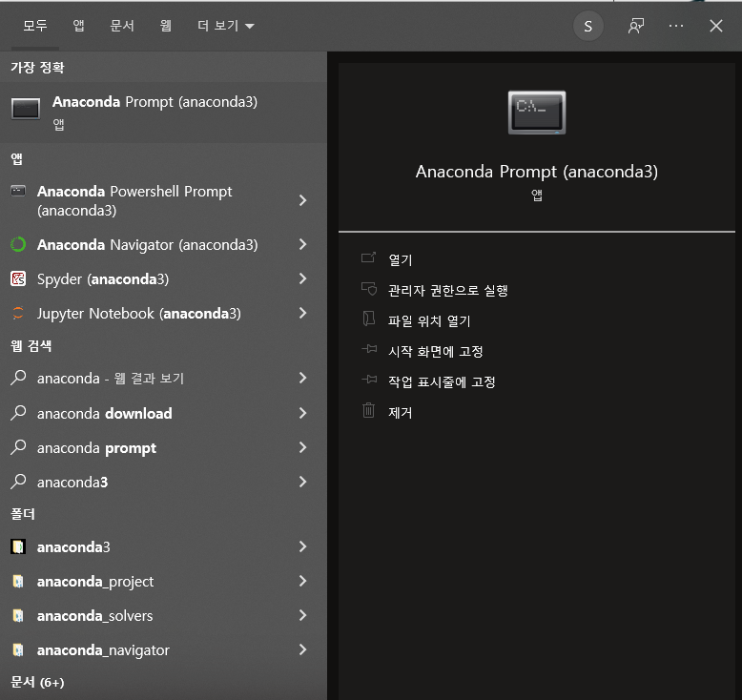The image size is (742, 700).
Task: Expand Spyder (anaconda3) chevron arrow
Action: (x=303, y=278)
